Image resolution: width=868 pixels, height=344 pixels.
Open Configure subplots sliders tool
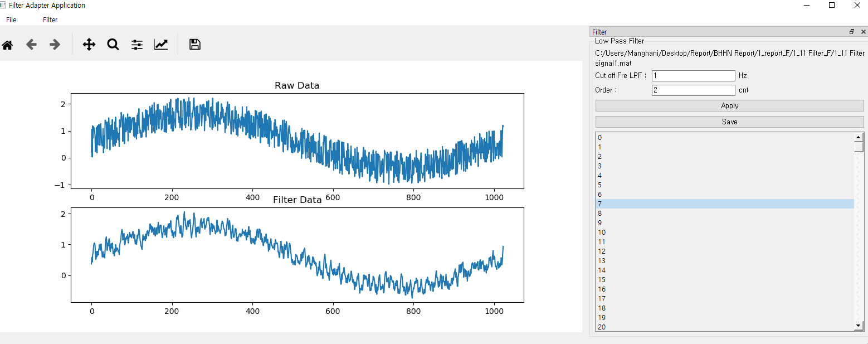137,45
